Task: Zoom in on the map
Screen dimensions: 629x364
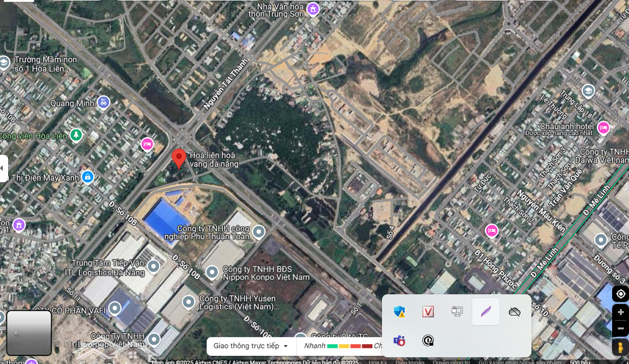Action: (620, 312)
